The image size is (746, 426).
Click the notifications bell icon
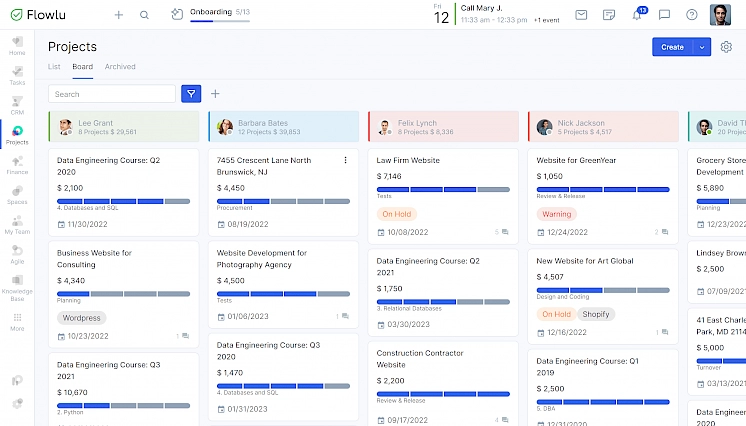pos(637,15)
